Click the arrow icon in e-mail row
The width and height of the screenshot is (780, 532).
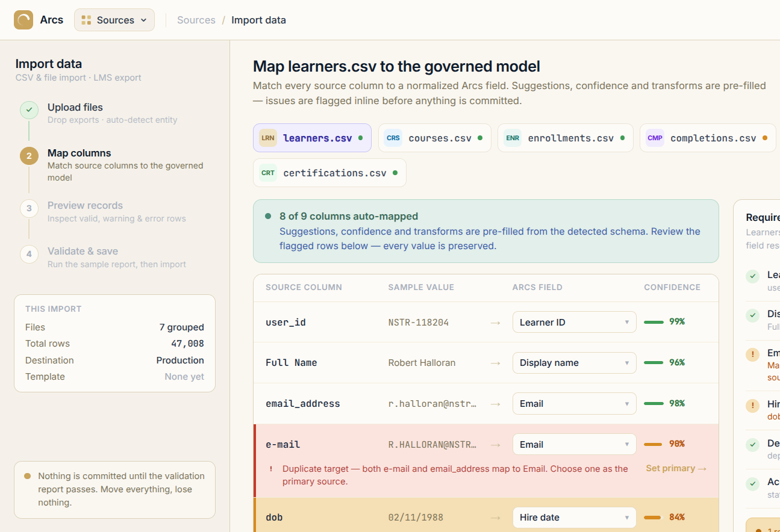tap(495, 445)
